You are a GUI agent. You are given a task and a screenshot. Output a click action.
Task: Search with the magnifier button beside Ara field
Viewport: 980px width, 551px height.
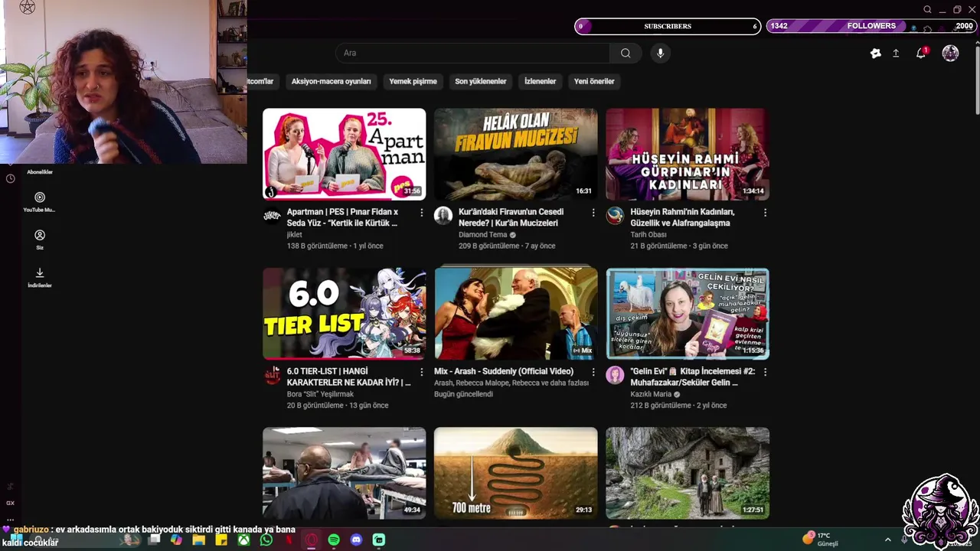coord(626,53)
